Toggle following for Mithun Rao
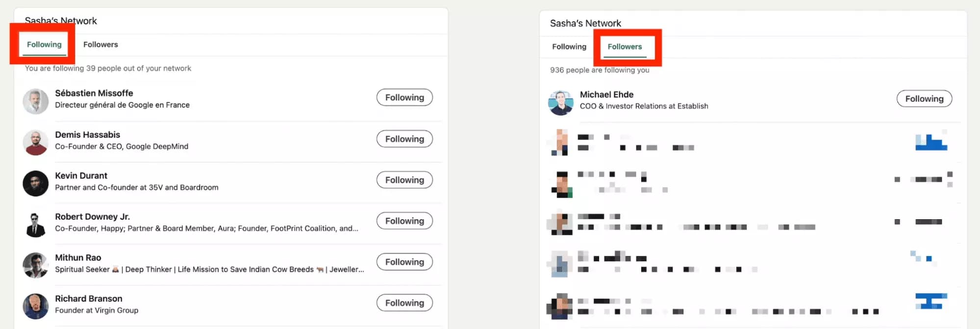 tap(404, 261)
